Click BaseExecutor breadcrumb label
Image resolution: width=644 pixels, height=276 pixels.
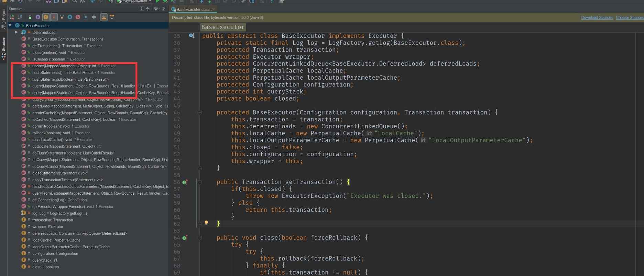coord(223,27)
